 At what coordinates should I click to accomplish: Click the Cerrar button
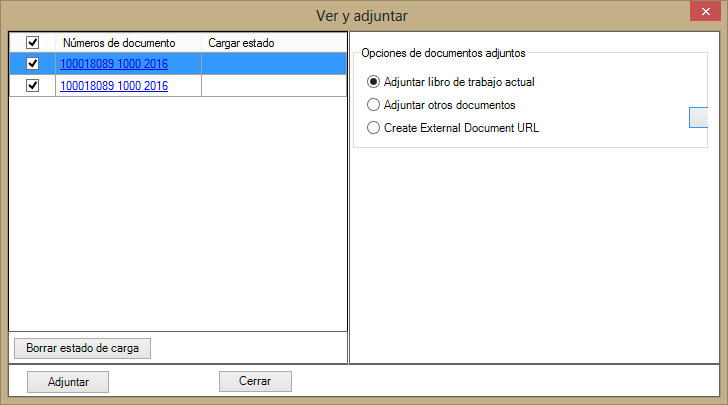(x=255, y=381)
